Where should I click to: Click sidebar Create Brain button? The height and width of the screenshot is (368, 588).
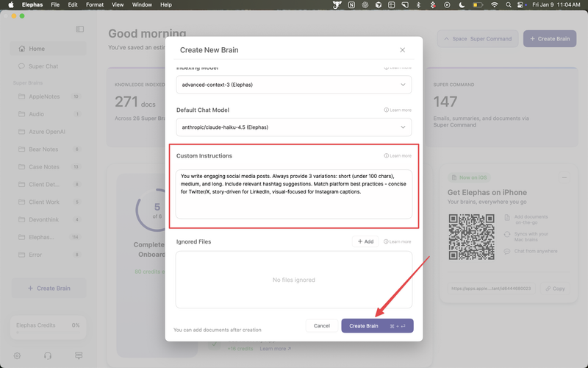click(x=49, y=289)
